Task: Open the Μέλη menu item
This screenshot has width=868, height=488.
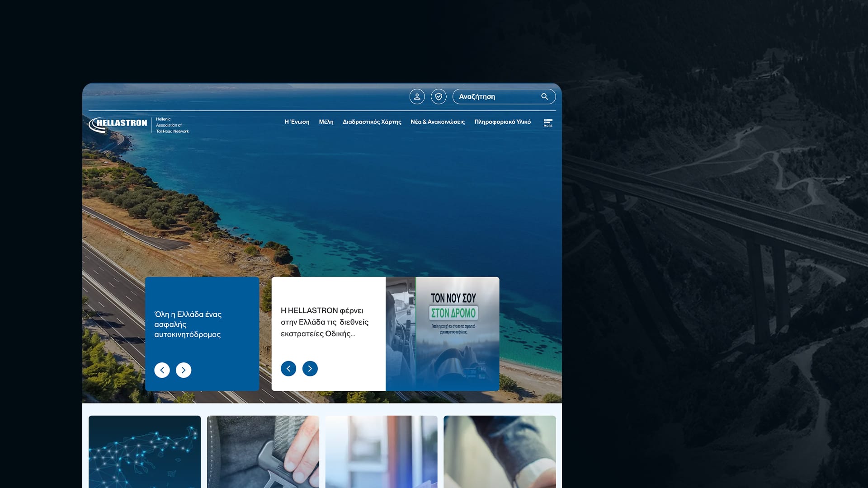Action: pos(326,122)
